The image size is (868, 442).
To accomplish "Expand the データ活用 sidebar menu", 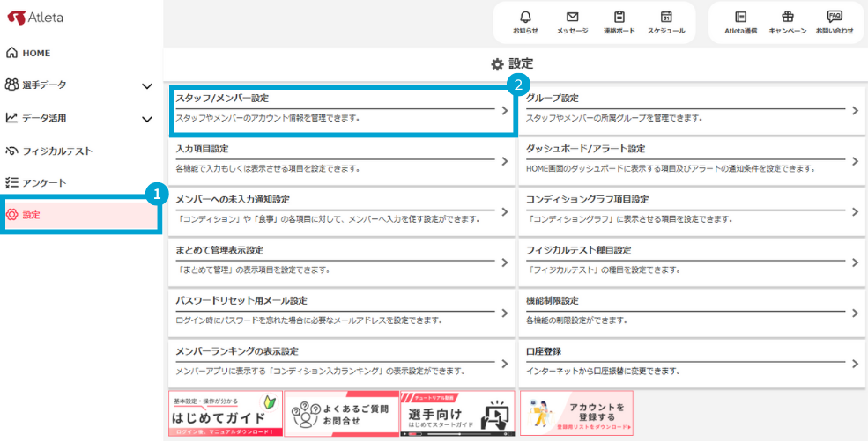I will 147,118.
